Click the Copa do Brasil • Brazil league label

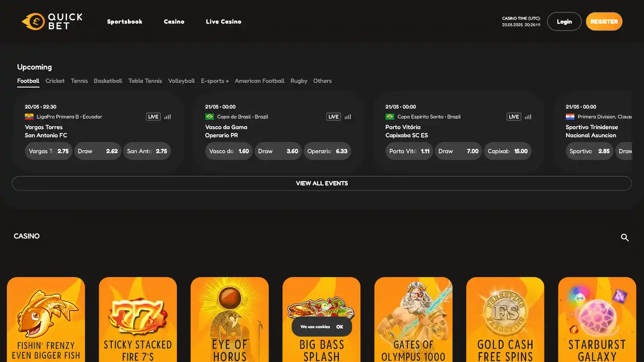(x=243, y=117)
